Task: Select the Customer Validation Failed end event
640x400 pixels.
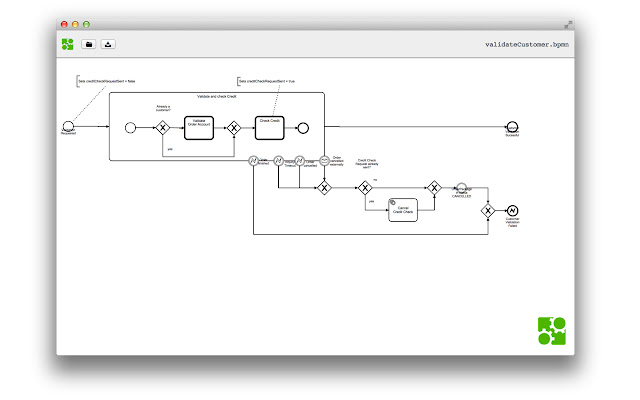Action: point(512,211)
